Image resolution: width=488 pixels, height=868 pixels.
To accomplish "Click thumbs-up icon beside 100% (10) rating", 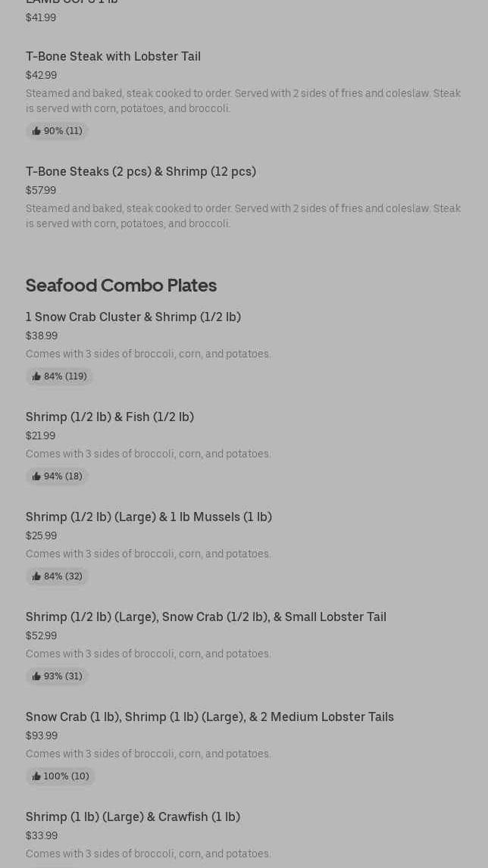I will click(36, 776).
